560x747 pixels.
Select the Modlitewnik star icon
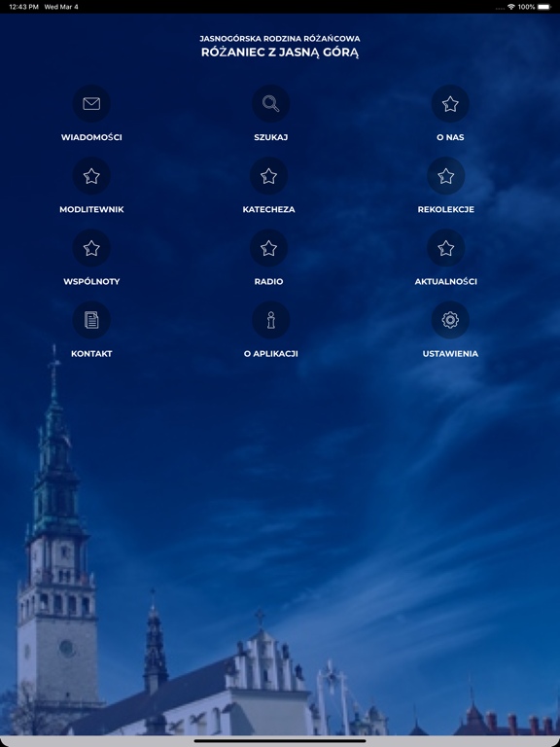[x=91, y=176]
